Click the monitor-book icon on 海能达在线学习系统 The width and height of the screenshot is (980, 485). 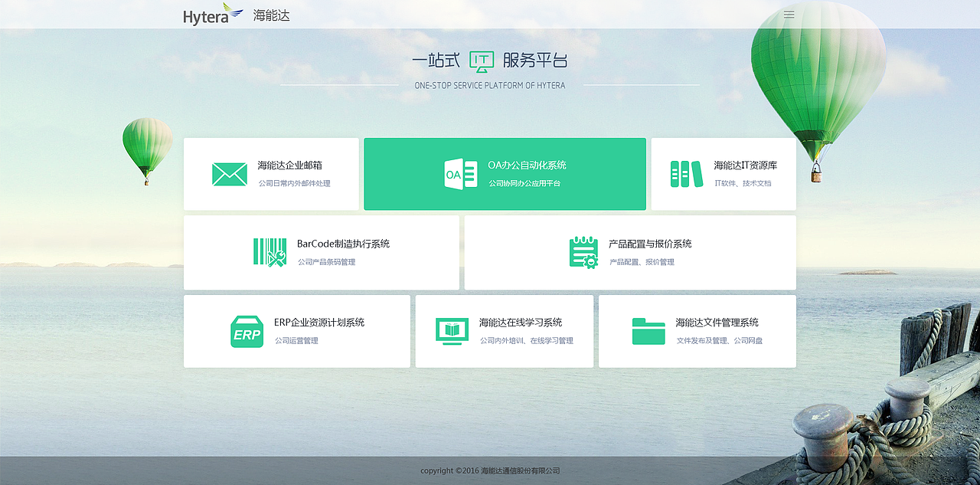[452, 331]
